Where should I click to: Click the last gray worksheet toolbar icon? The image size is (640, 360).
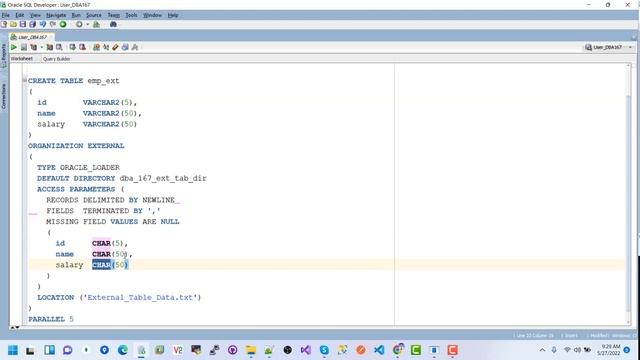(135, 47)
